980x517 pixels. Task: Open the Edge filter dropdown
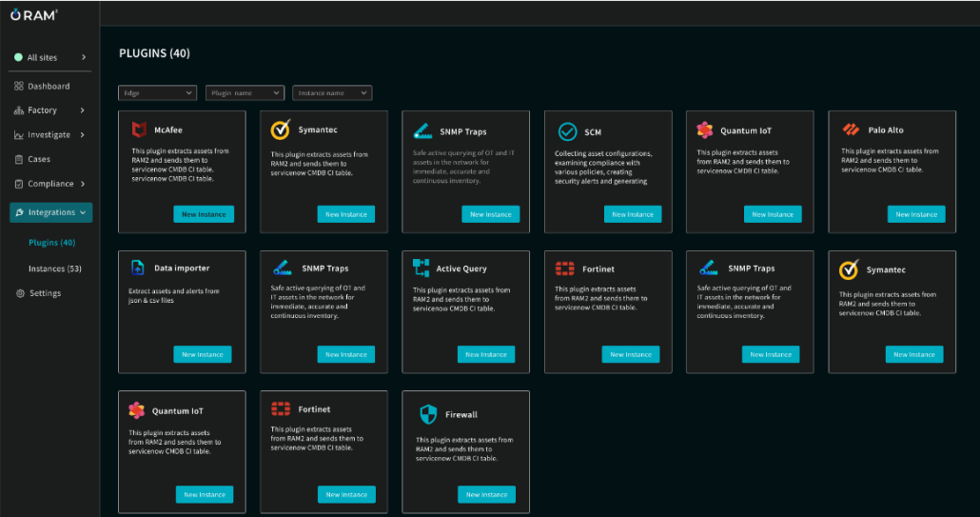158,92
